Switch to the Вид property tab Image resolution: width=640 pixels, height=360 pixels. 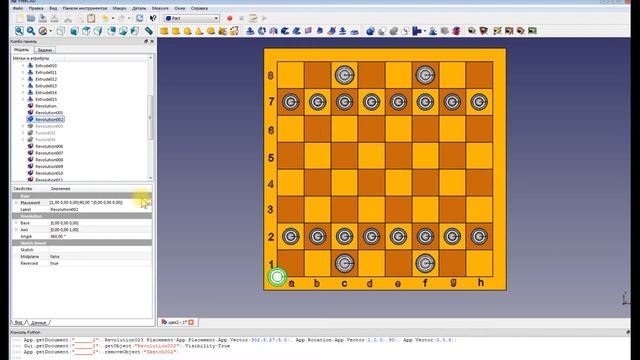pyautogui.click(x=19, y=322)
